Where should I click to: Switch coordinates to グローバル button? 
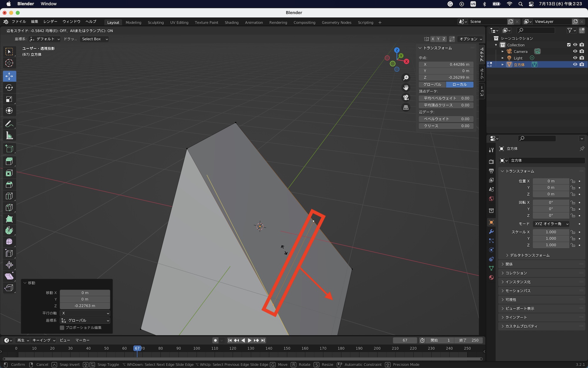(x=432, y=84)
